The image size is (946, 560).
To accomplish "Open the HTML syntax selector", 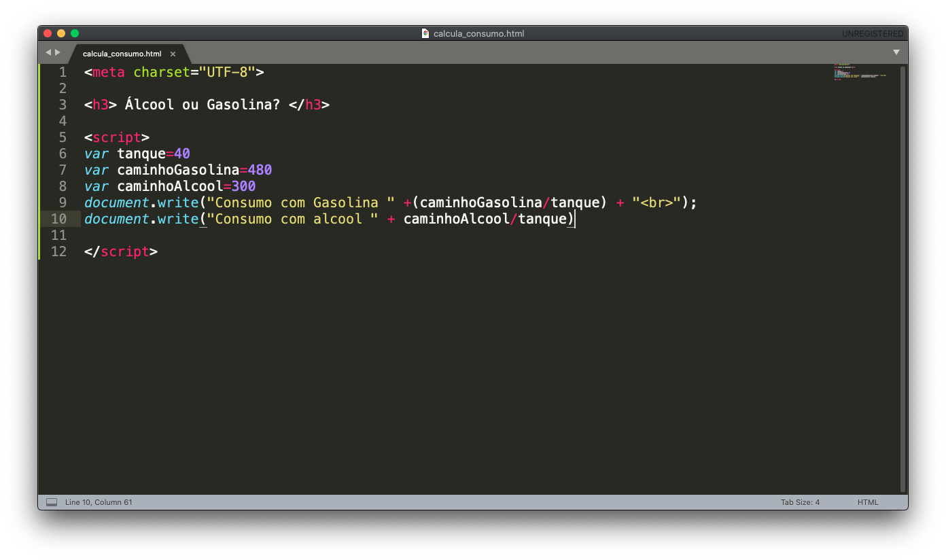I will tap(868, 502).
